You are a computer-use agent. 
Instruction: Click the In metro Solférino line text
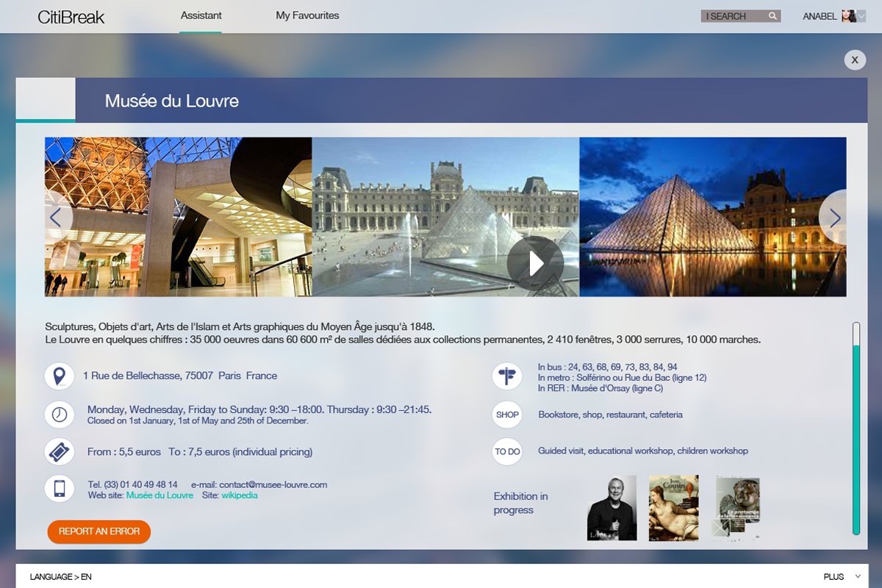622,378
